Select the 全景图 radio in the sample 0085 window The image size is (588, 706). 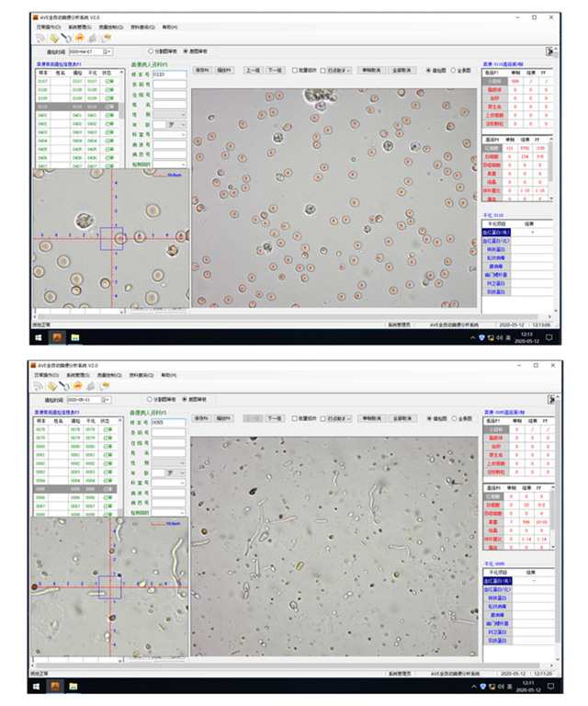coord(455,418)
